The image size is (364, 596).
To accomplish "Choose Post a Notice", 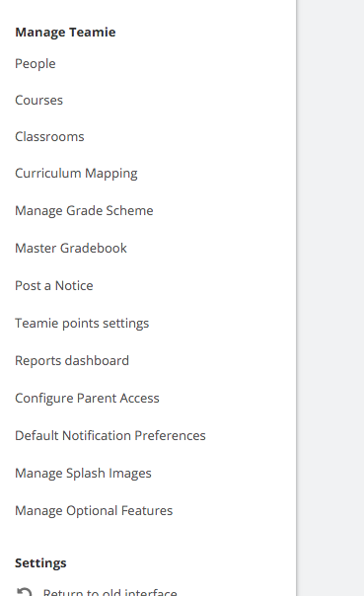I will click(x=54, y=285).
